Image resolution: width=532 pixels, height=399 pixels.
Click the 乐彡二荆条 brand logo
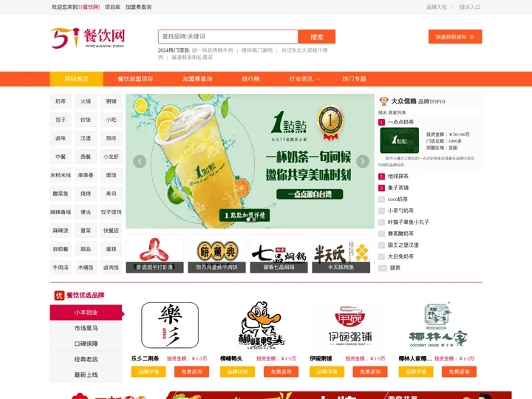click(x=170, y=325)
